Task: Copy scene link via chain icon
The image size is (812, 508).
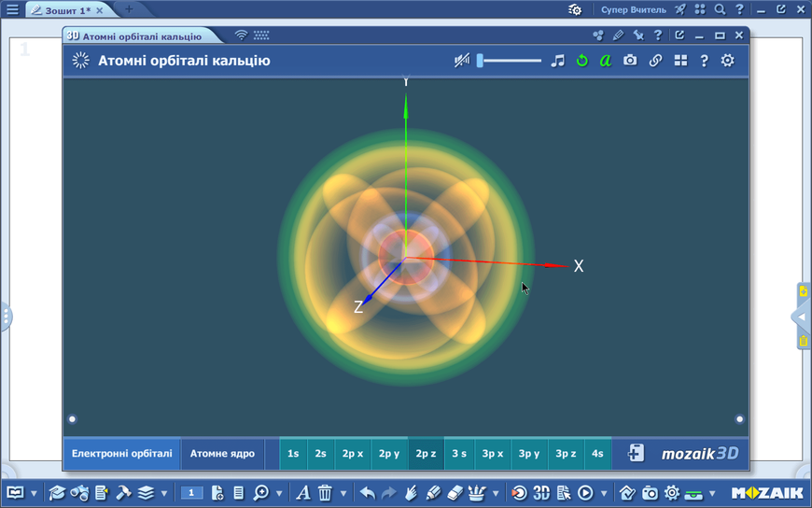Action: click(x=655, y=61)
